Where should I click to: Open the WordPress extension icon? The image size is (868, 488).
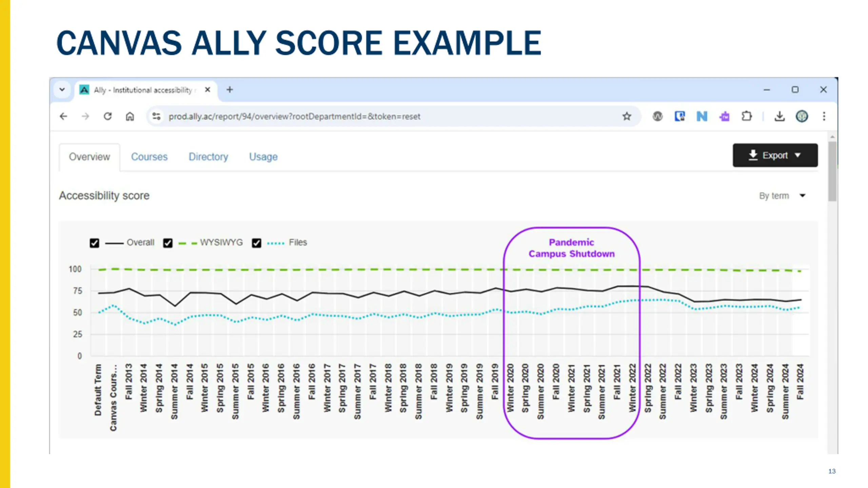coord(657,116)
